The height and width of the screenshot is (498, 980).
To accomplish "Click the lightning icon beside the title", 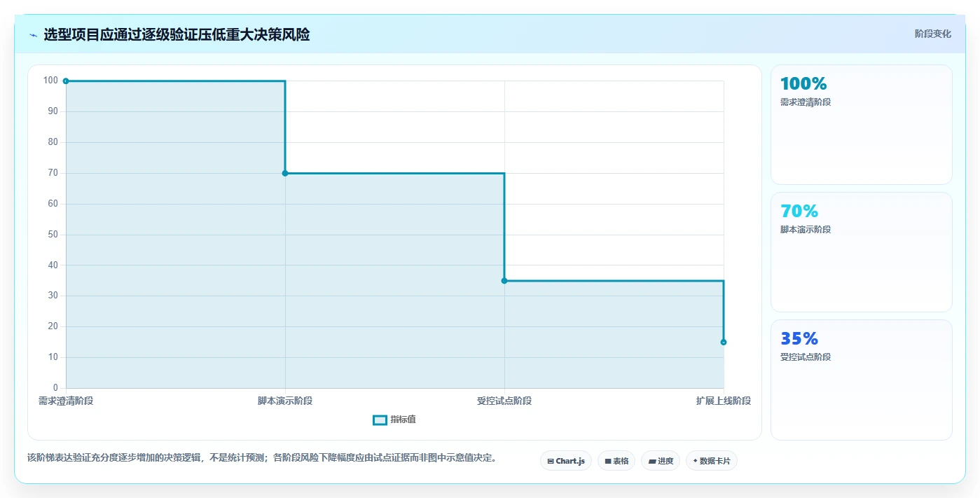I will tap(33, 34).
